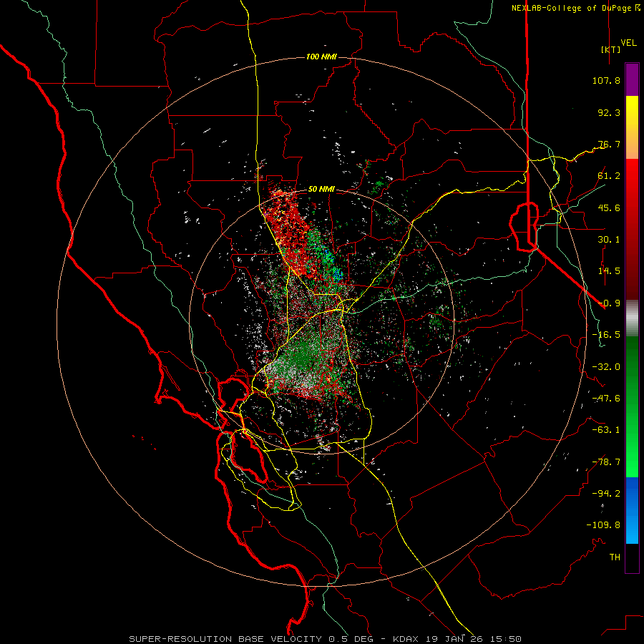Click the -0.9 legend value
This screenshot has height=644, width=644.
(609, 303)
